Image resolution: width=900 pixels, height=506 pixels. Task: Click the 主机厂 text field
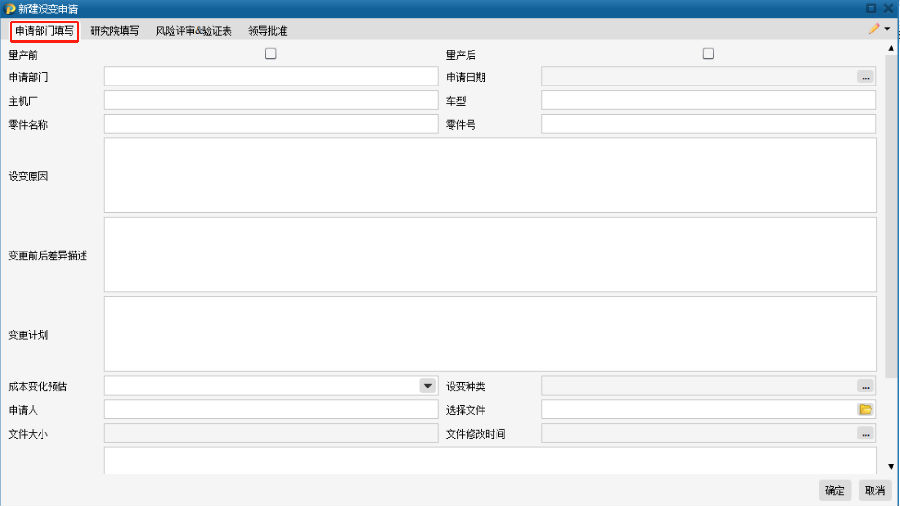point(271,100)
